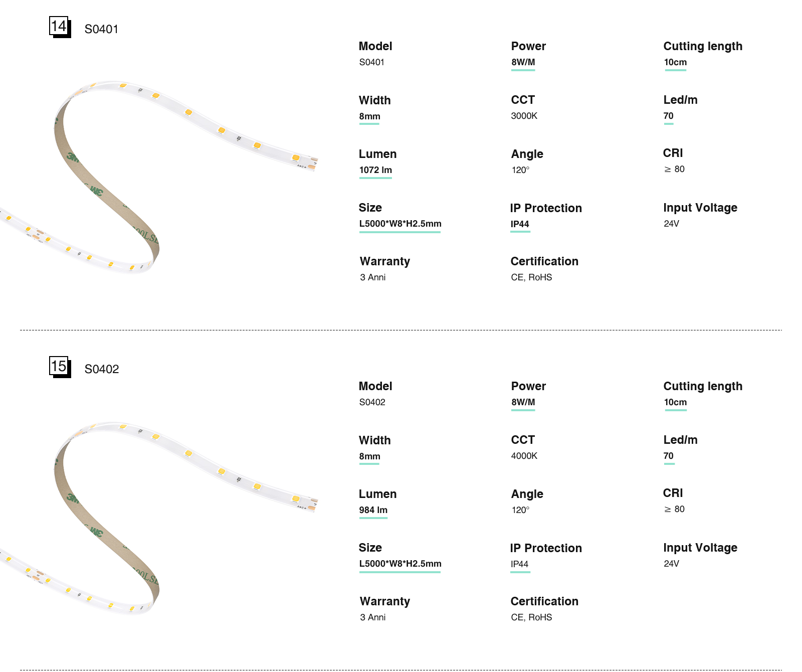The image size is (802, 672).
Task: Click S0402's underlined 10cm cutting length
Action: 675,402
